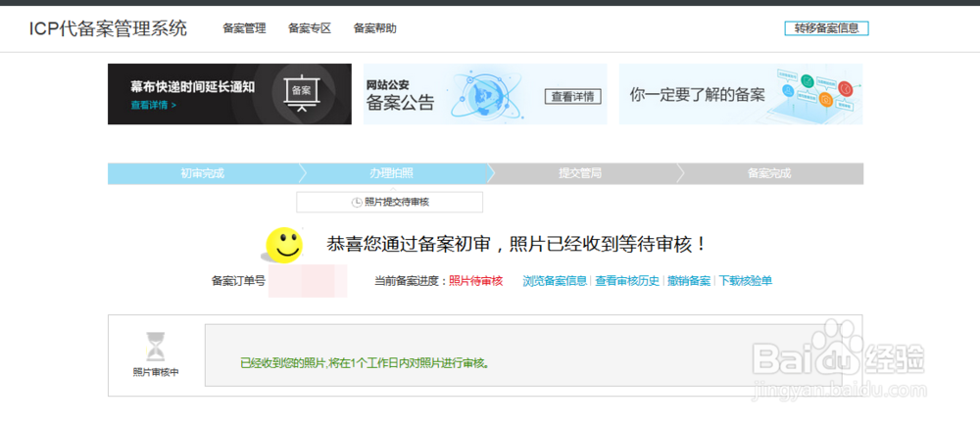Open the 网站公安备案公告 banner

485,94
